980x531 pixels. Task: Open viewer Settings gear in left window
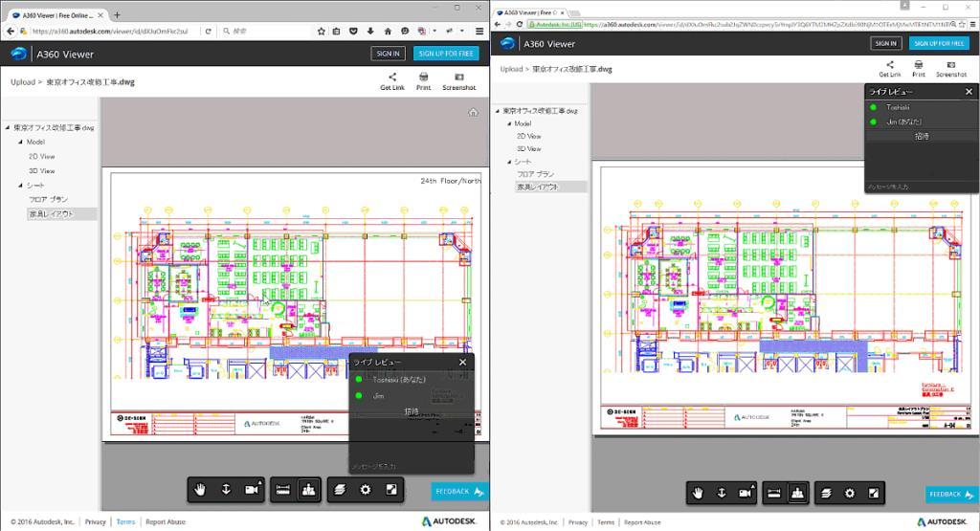point(366,490)
